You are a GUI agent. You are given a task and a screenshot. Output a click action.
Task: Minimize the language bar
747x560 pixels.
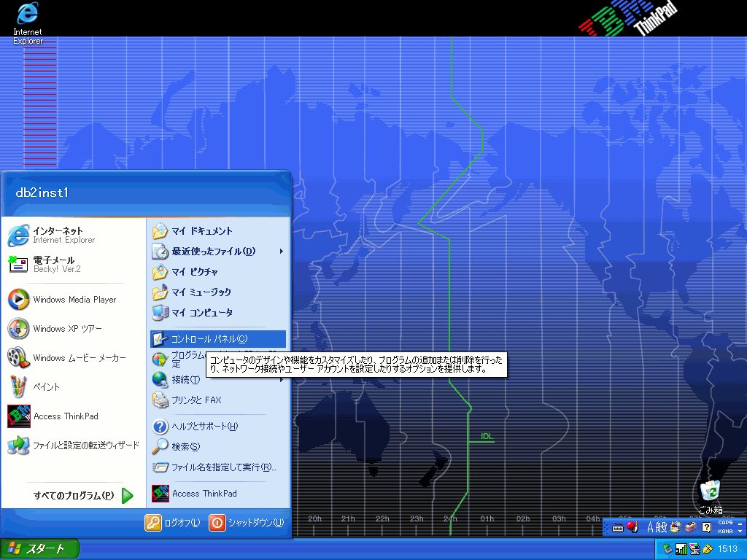(740, 523)
